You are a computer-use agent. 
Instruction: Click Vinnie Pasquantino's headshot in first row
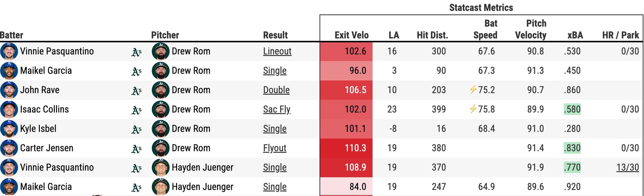(x=9, y=51)
